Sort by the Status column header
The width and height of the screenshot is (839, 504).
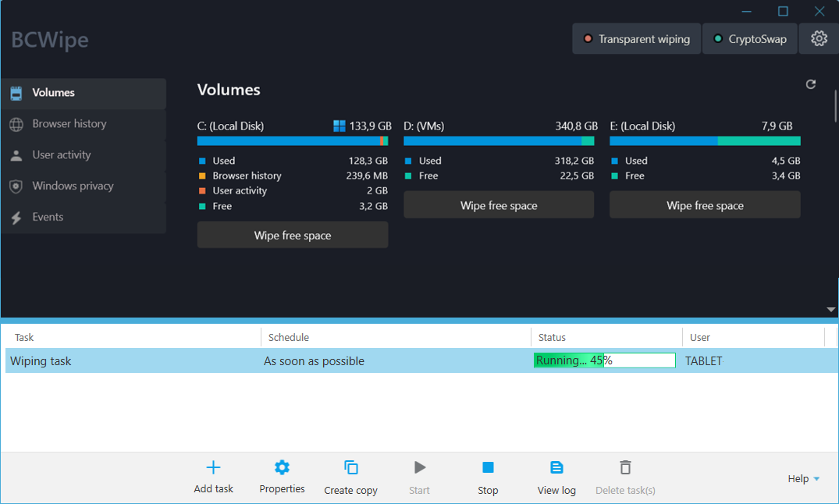[x=552, y=337]
